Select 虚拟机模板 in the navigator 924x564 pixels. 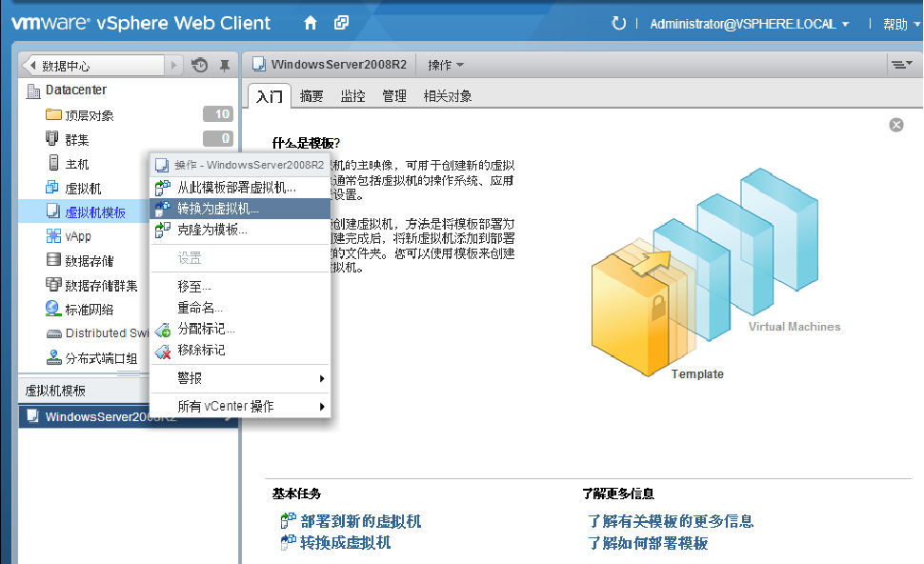pyautogui.click(x=95, y=212)
